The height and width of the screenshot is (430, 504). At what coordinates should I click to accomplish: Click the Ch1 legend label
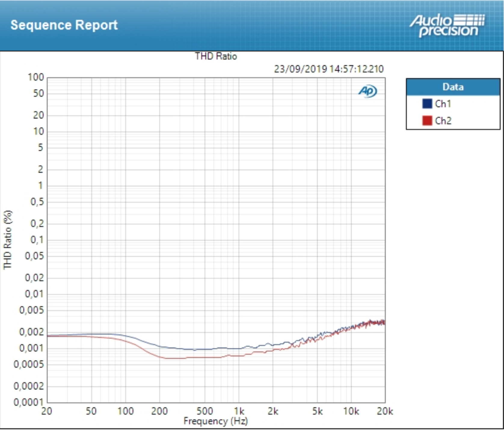tap(443, 104)
